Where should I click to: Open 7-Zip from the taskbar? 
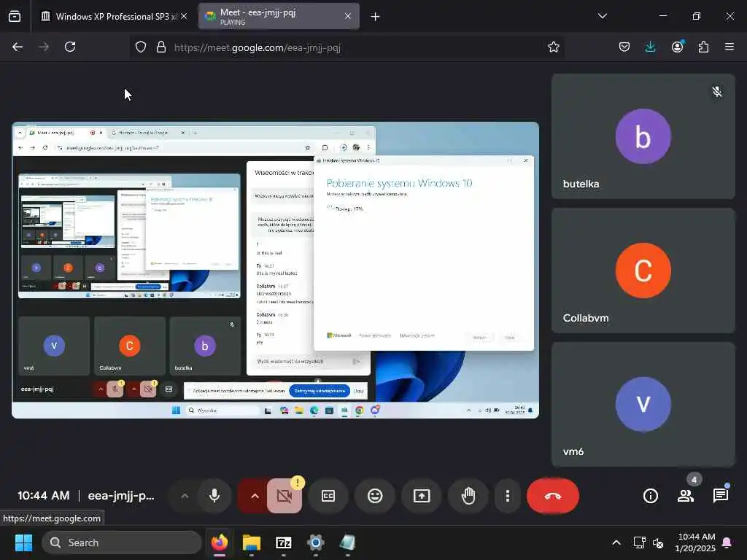point(284,542)
